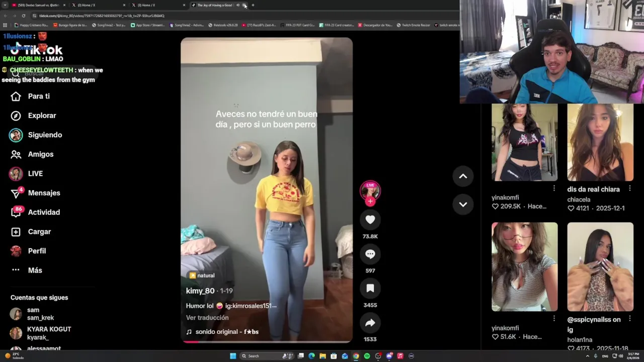Like the kimy_80 video with heart icon

[x=370, y=220]
